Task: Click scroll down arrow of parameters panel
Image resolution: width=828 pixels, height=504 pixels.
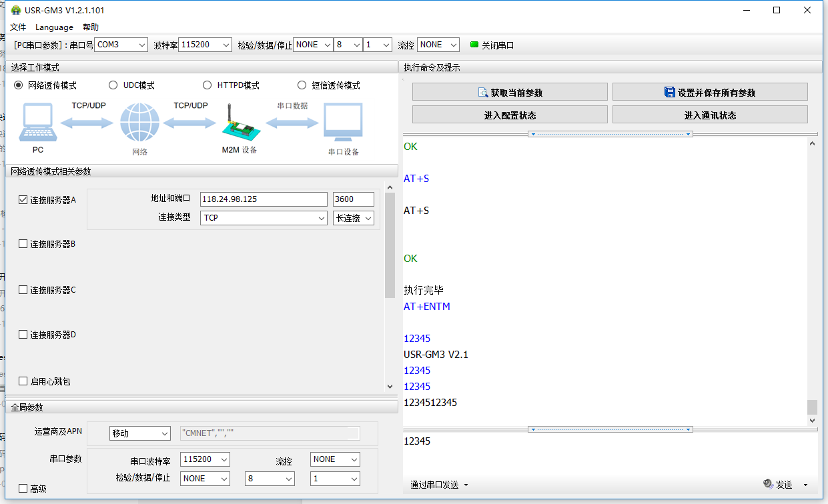Action: coord(390,386)
